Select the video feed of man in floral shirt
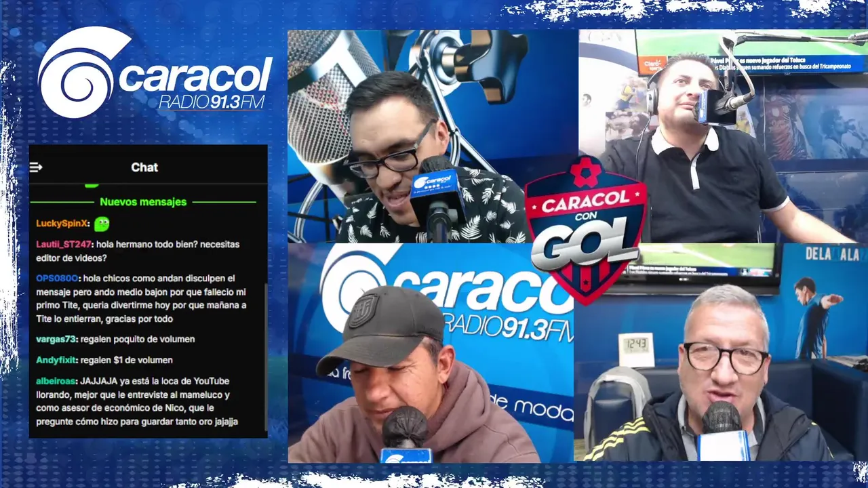 tap(433, 136)
